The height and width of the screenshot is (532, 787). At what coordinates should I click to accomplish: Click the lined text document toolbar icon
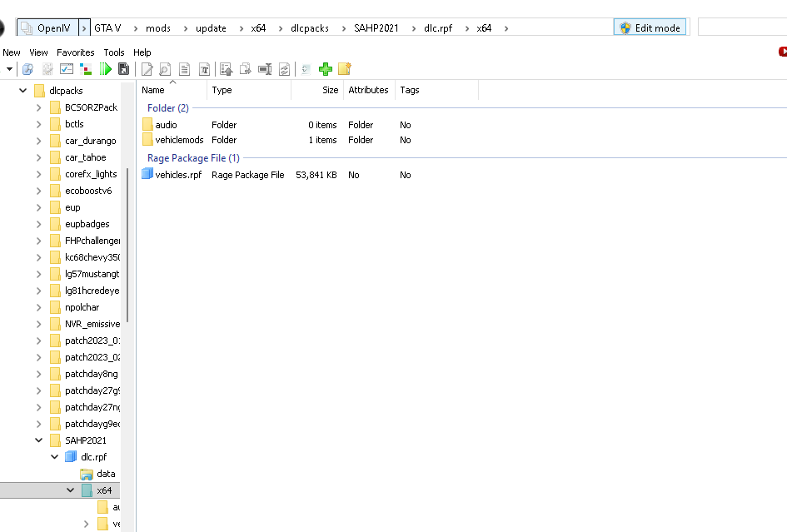185,69
